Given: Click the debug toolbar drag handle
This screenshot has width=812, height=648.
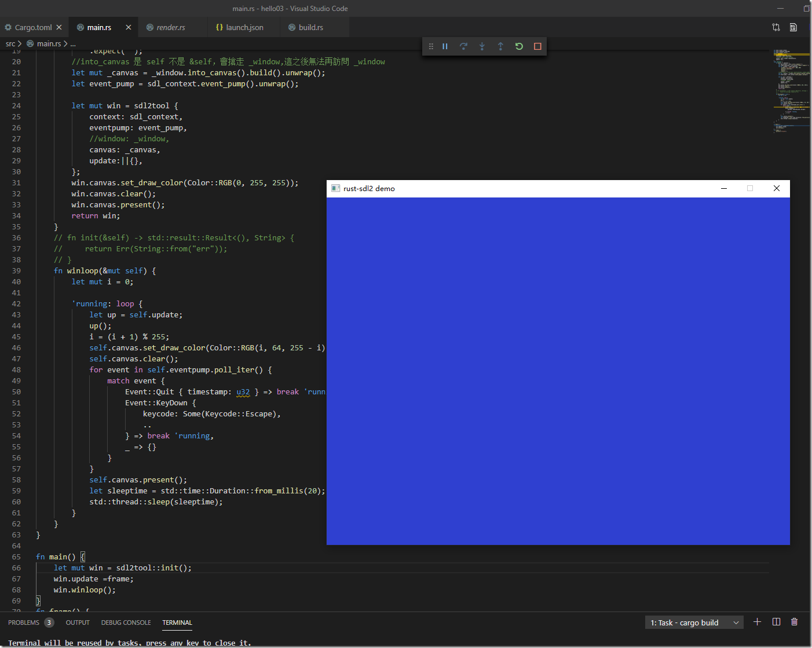Looking at the screenshot, I should (x=431, y=46).
